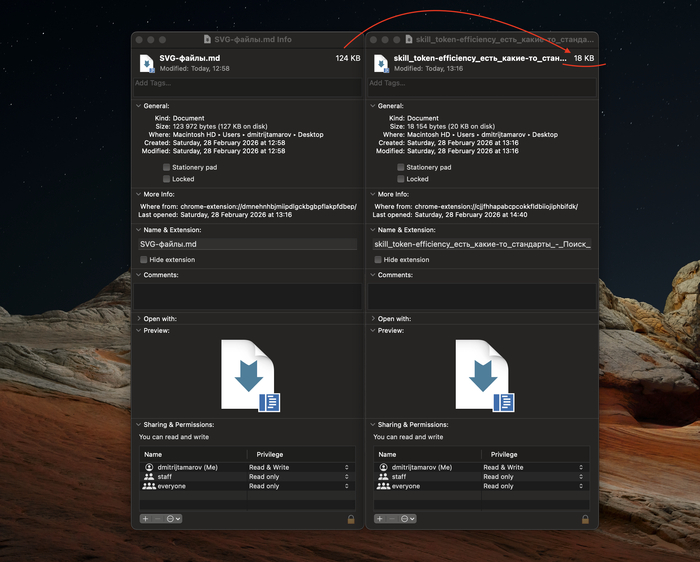Click the SVG-файлы.md name text field
Viewport: 700px width, 562px height.
[248, 244]
